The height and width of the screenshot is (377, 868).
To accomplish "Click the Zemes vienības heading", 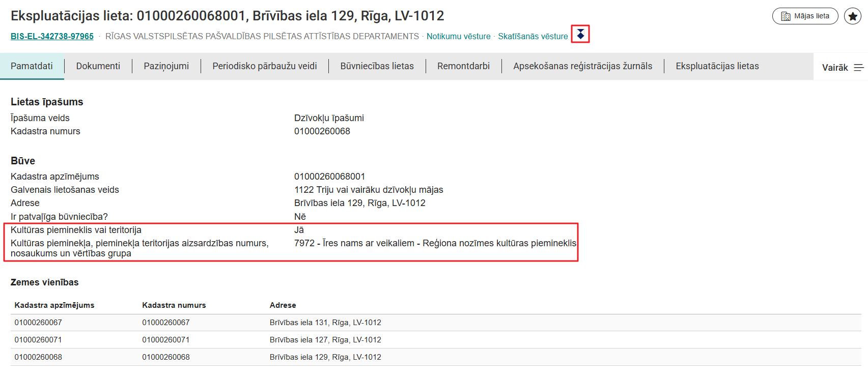I will pyautogui.click(x=45, y=282).
